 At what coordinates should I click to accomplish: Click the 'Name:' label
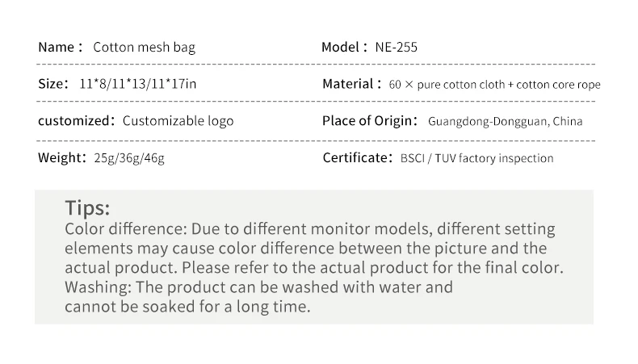point(60,47)
